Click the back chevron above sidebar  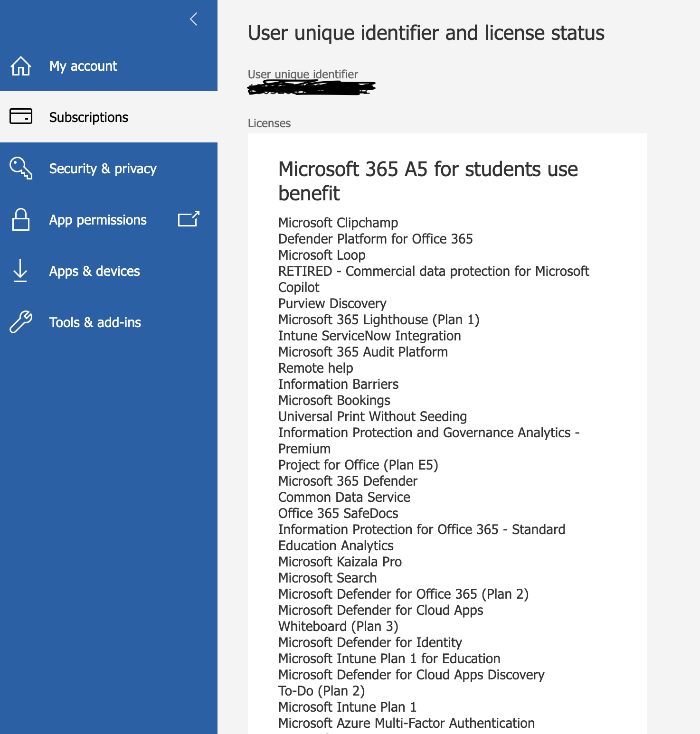click(193, 19)
